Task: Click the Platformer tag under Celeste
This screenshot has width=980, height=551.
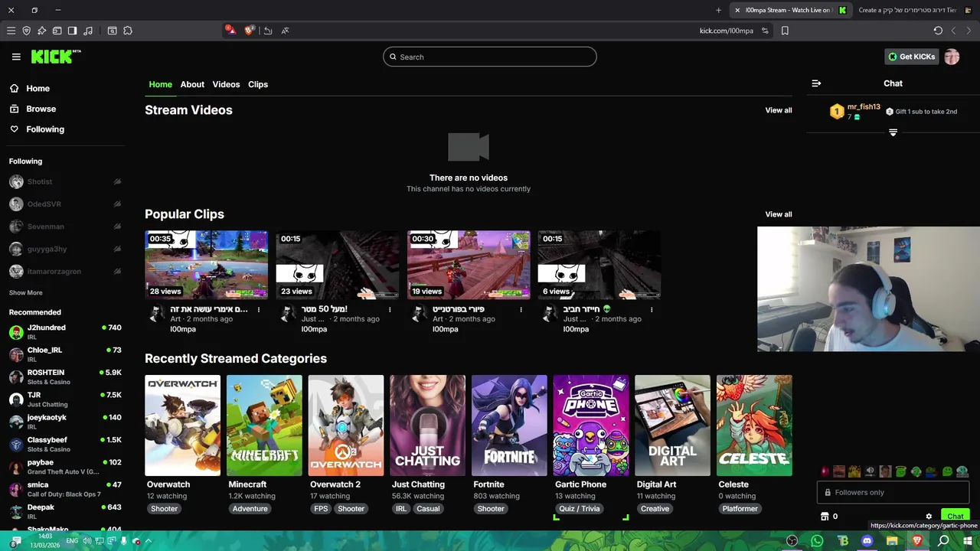Action: (x=740, y=508)
